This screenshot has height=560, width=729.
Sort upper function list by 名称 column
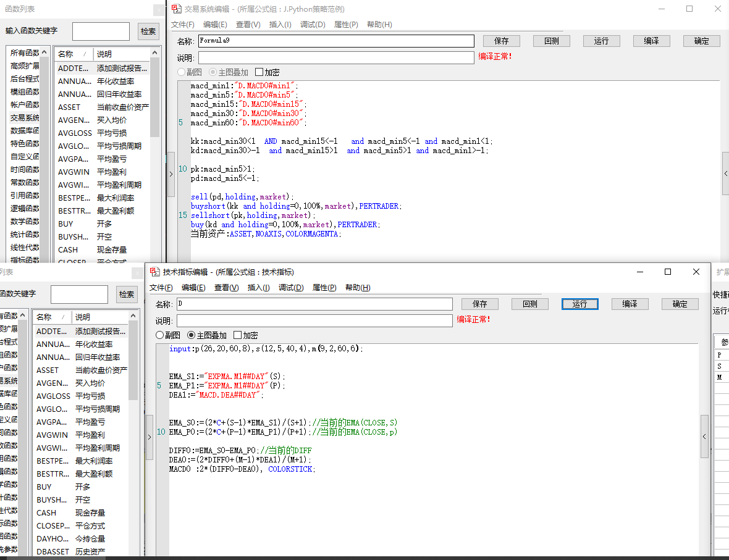(74, 54)
